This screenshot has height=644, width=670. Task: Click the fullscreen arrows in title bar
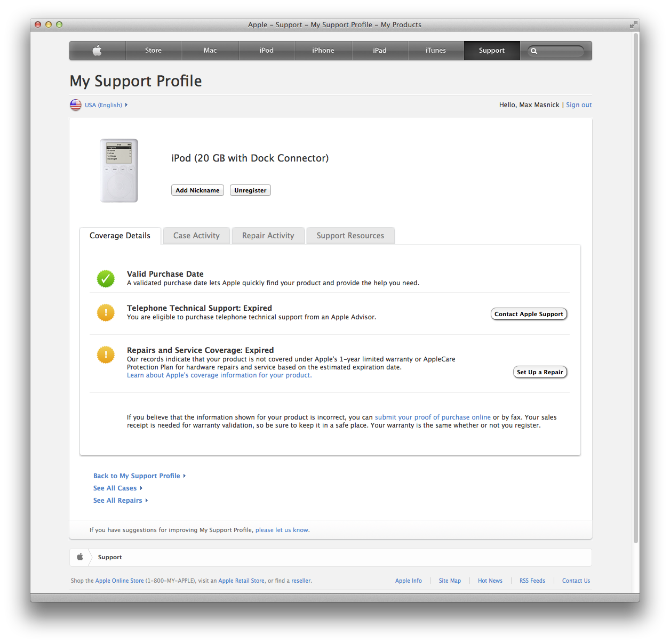click(x=633, y=25)
